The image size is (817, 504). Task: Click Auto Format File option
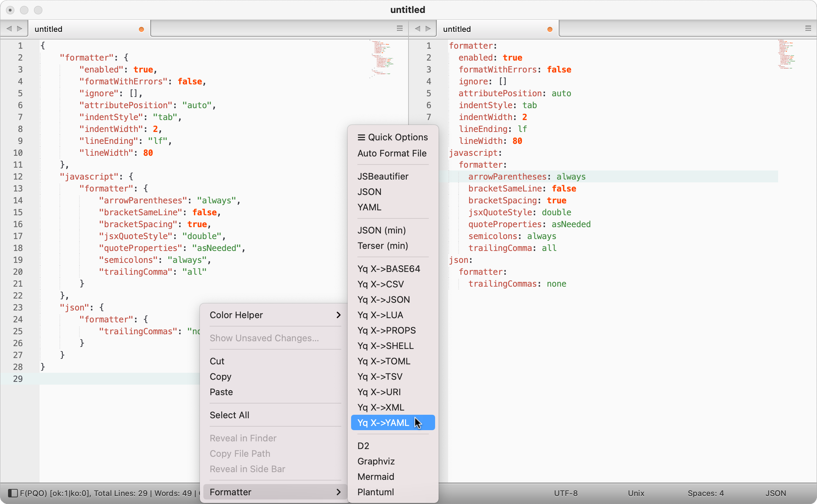tap(392, 153)
